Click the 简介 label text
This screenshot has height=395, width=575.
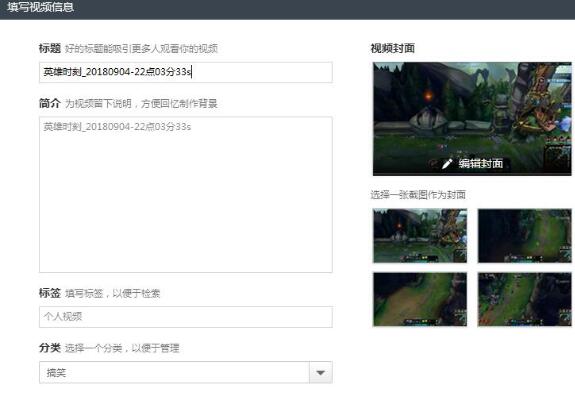[x=50, y=103]
